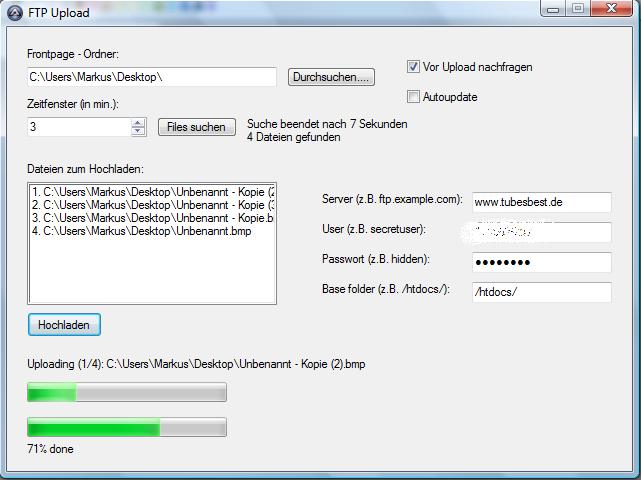Increase Zeitfenster with the up arrow

[138, 122]
